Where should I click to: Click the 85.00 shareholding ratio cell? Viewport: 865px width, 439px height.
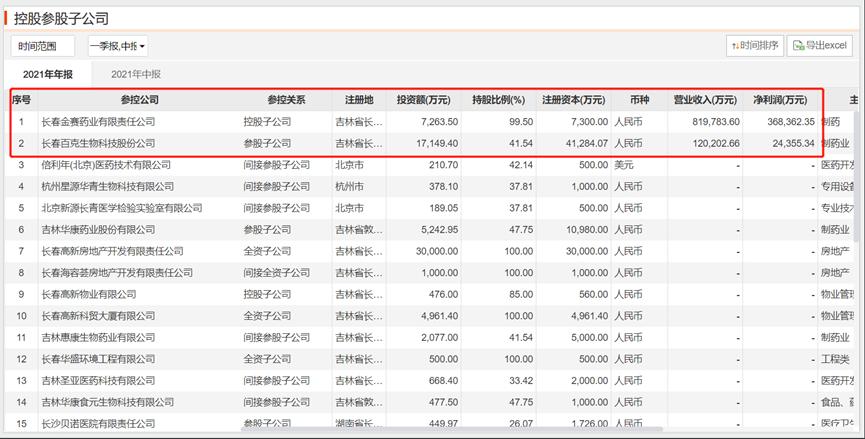(521, 294)
